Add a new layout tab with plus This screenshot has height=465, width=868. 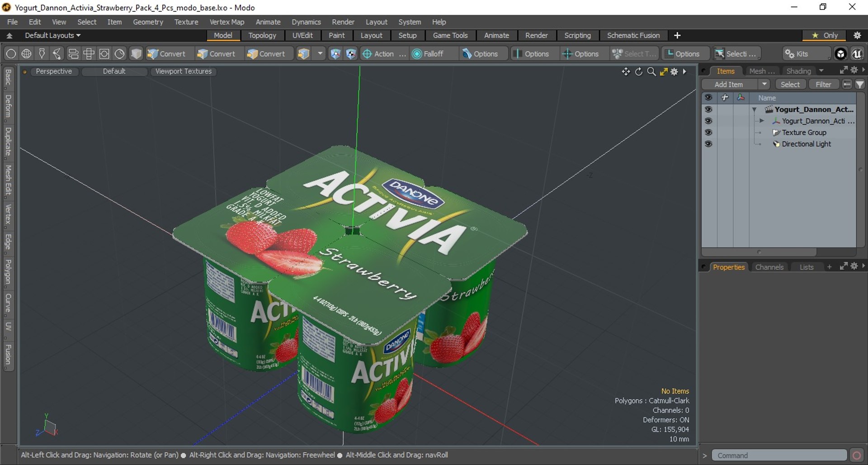click(677, 35)
